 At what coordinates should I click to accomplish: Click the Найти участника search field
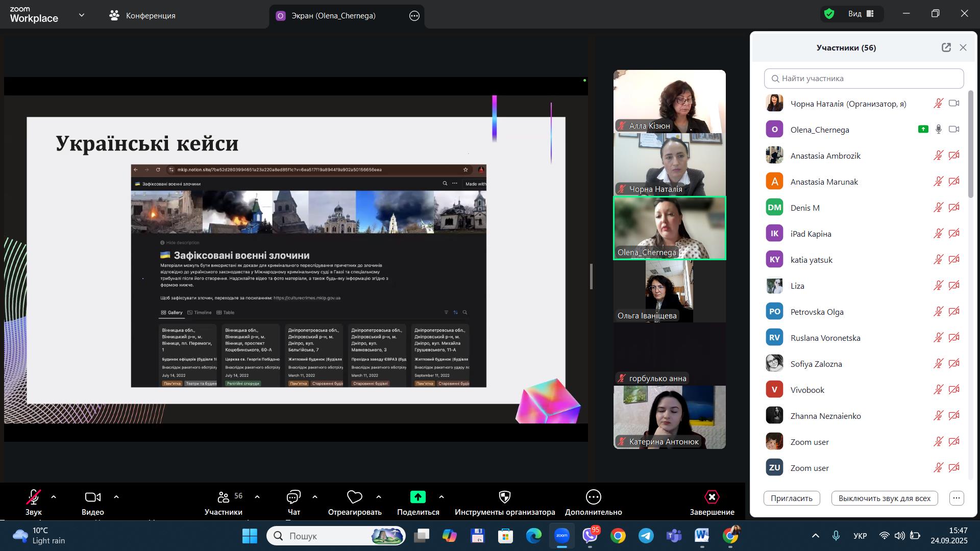click(864, 79)
